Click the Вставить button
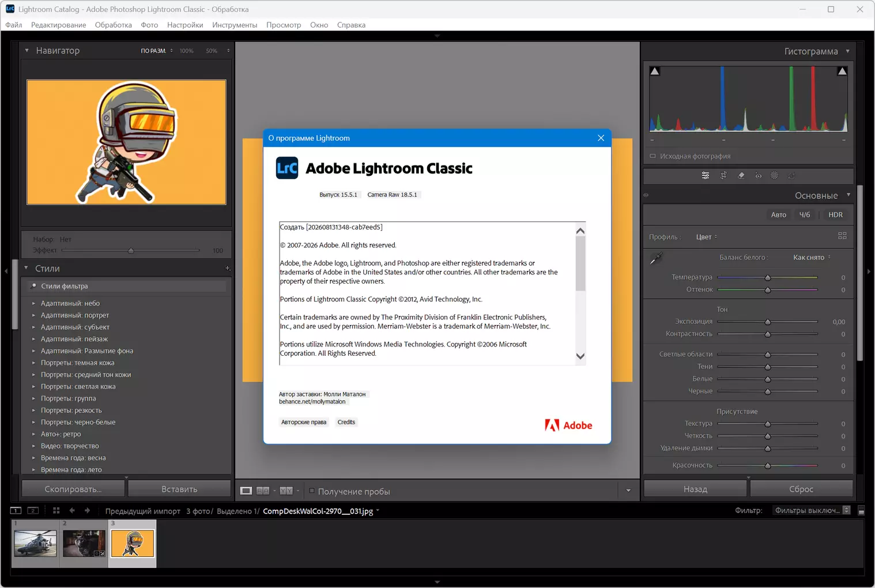Screen dimensions: 875x588 pyautogui.click(x=179, y=489)
